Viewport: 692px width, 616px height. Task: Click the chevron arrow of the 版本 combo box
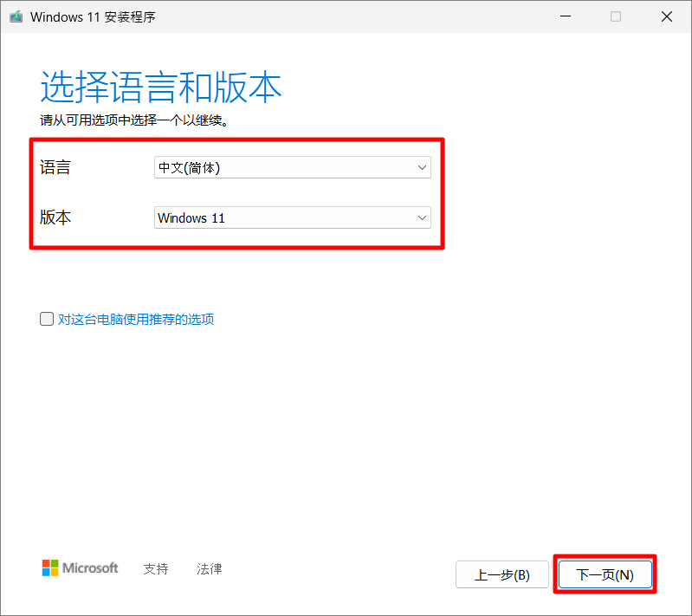(x=422, y=217)
